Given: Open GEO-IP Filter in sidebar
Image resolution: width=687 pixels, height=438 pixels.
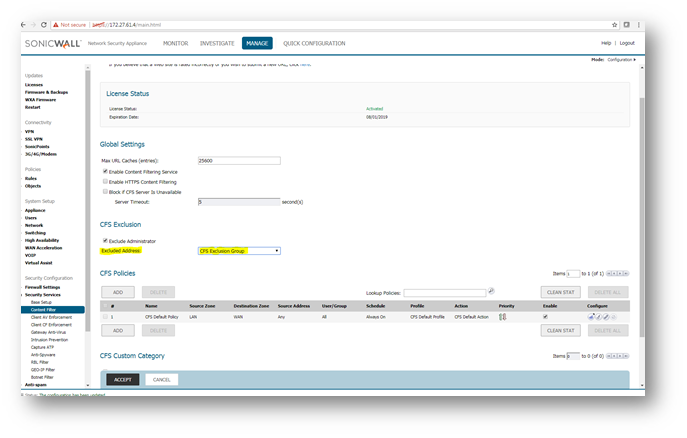Looking at the screenshot, I should (x=43, y=369).
